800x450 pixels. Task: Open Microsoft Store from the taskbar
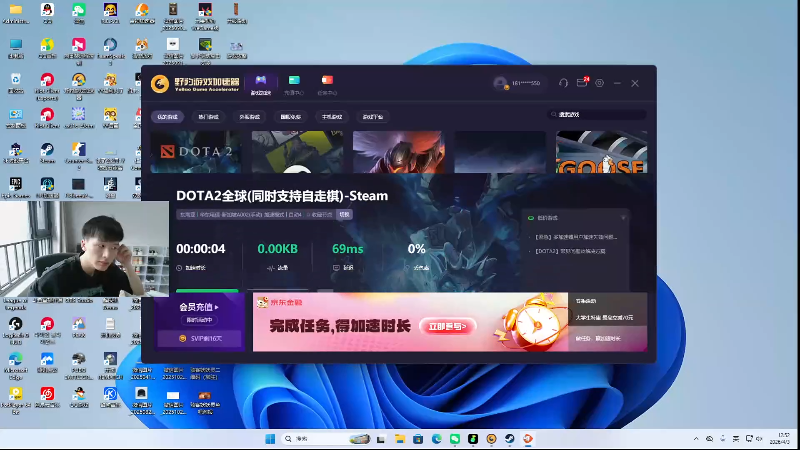pyautogui.click(x=418, y=439)
